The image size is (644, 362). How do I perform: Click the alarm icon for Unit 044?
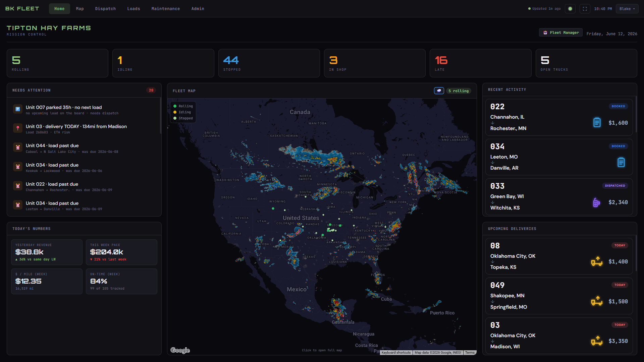click(18, 147)
